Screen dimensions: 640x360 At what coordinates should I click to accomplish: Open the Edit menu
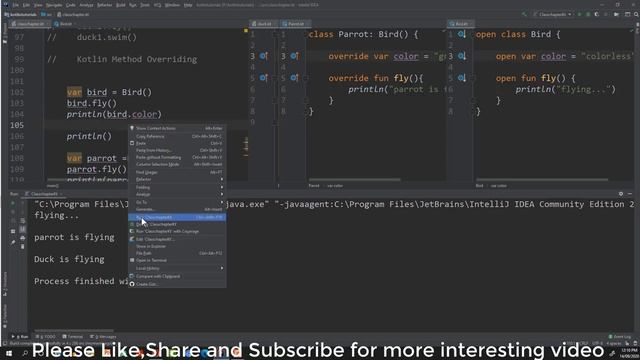click(x=26, y=5)
